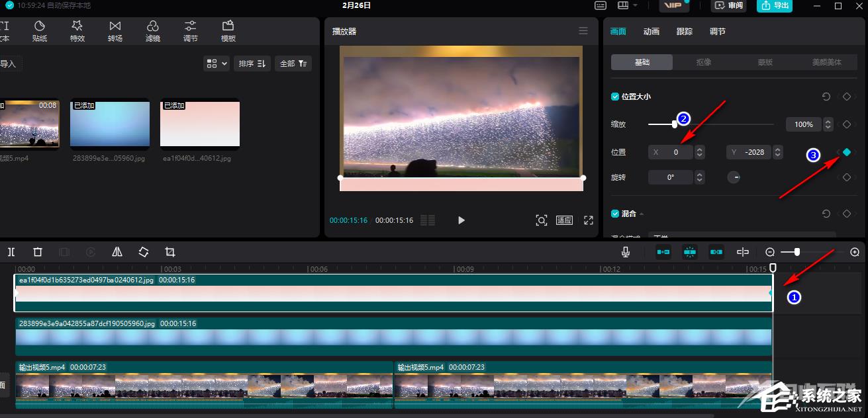Open the media view mode dropdown
Screen dimensions: 868x418
pyautogui.click(x=217, y=63)
